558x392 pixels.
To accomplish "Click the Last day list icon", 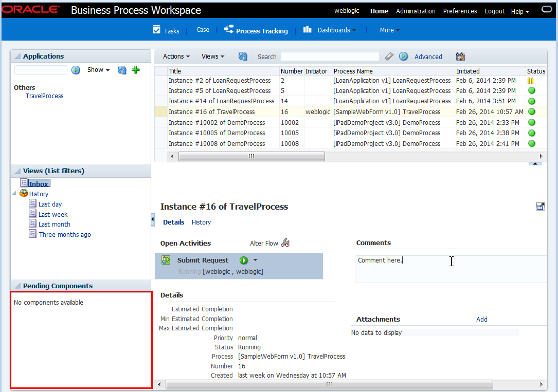I will tap(32, 203).
